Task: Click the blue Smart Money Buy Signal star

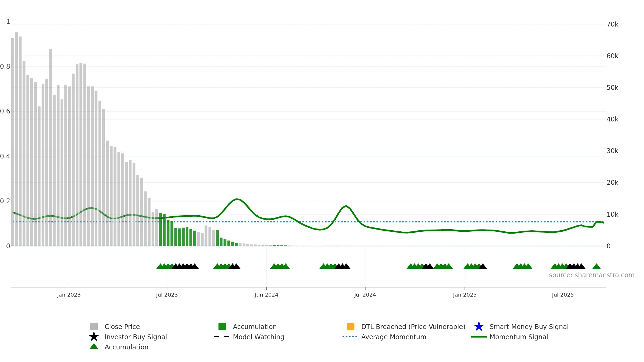Action: tap(479, 326)
